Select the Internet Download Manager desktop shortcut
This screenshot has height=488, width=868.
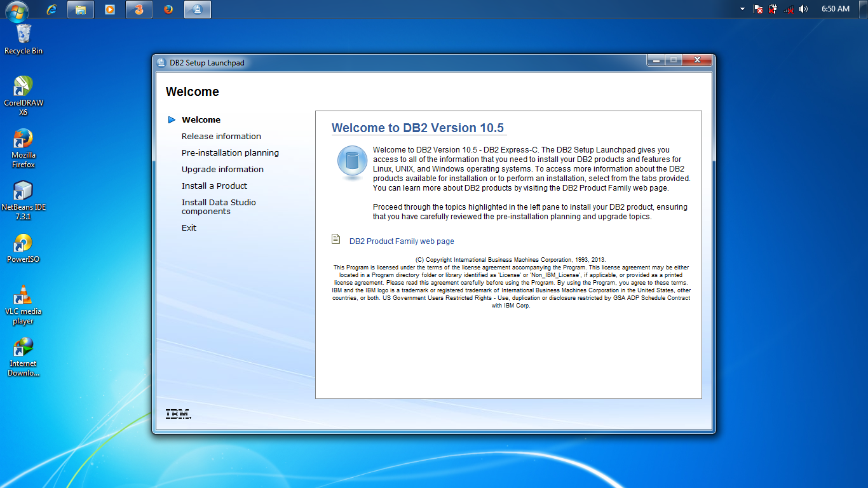tap(24, 357)
